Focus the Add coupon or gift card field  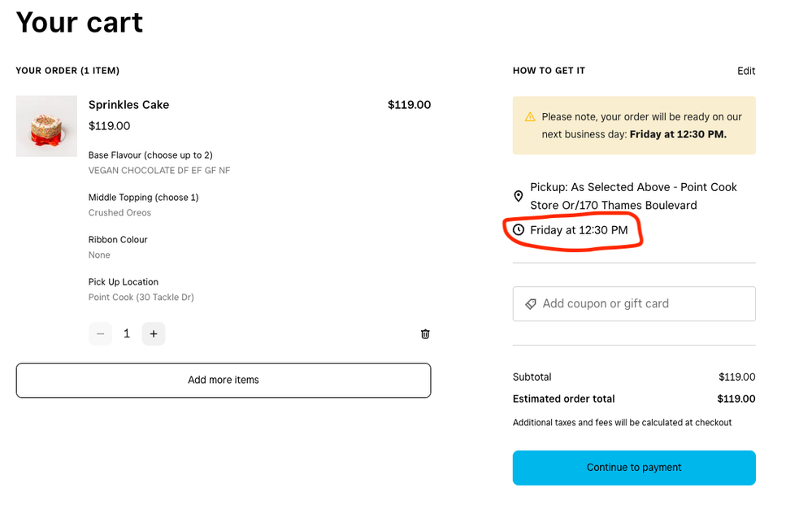[x=642, y=303]
